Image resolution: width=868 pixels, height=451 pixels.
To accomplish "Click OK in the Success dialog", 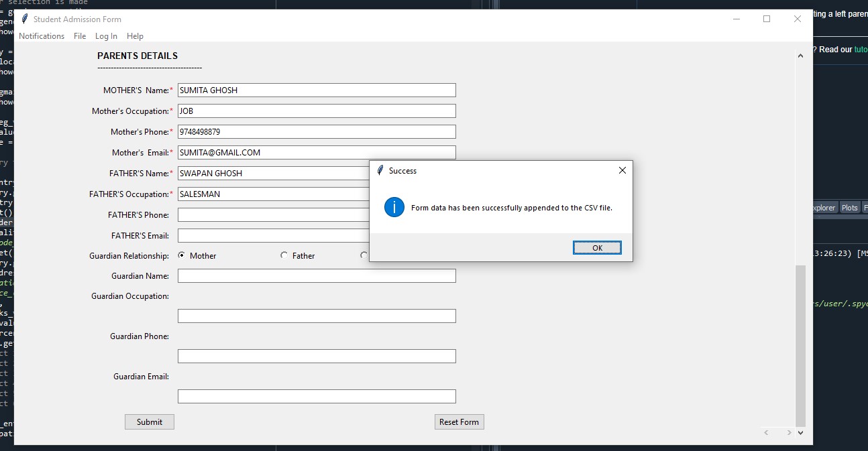I will click(597, 248).
